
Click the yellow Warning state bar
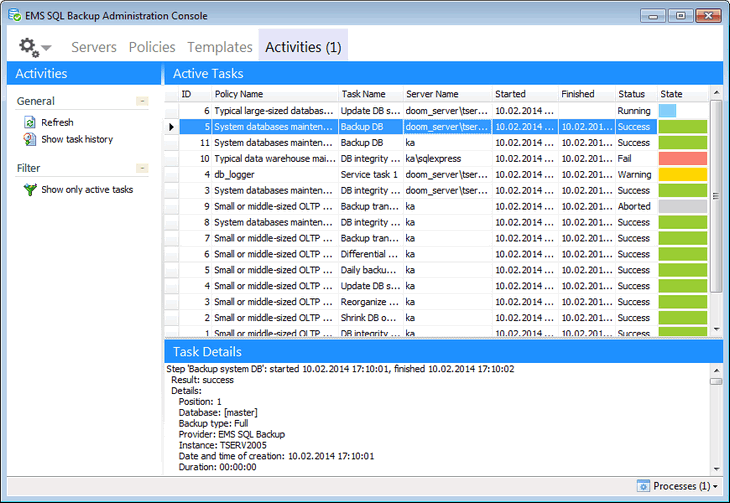coord(683,174)
